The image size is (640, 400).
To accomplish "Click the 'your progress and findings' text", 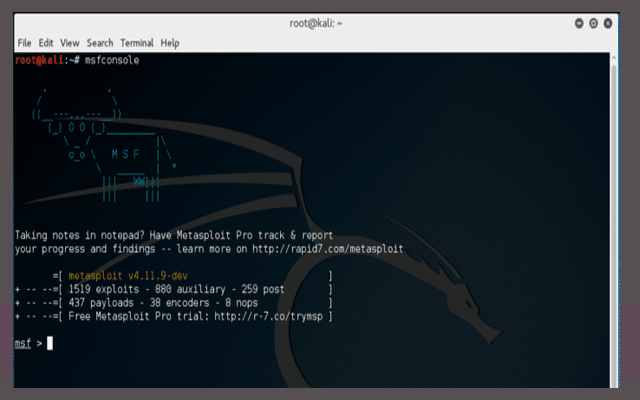I will click(x=85, y=249).
